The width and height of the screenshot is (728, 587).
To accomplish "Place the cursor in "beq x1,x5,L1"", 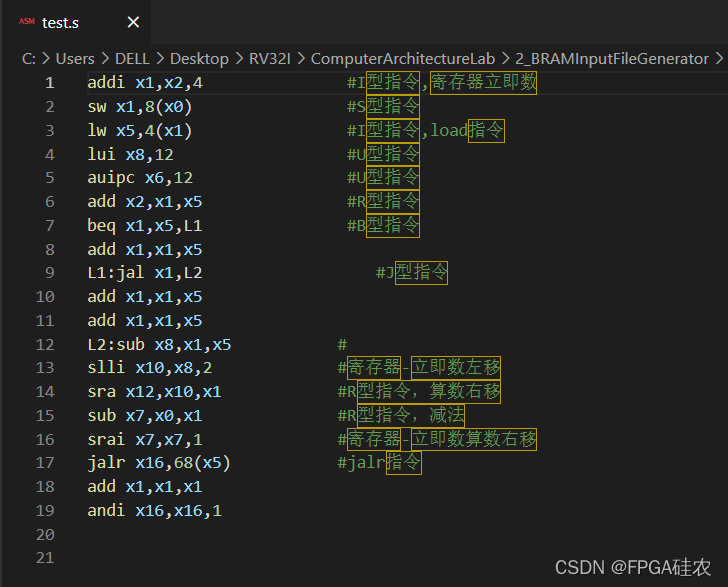I will (145, 226).
